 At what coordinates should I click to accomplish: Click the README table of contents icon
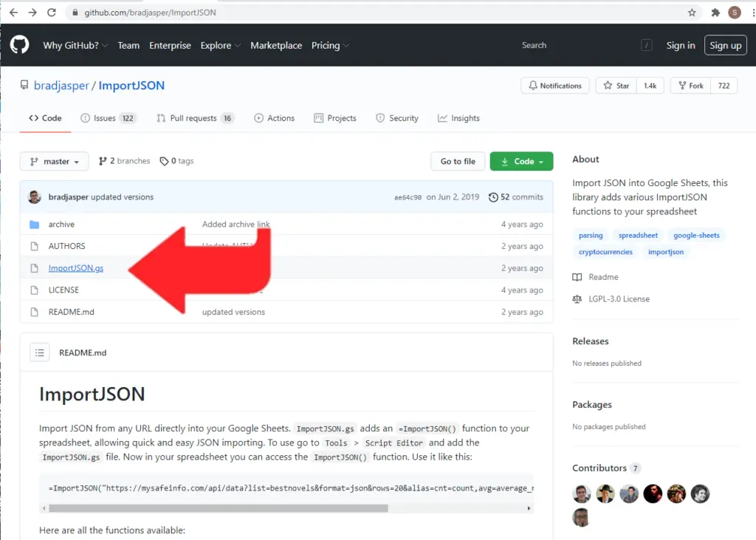click(x=40, y=352)
